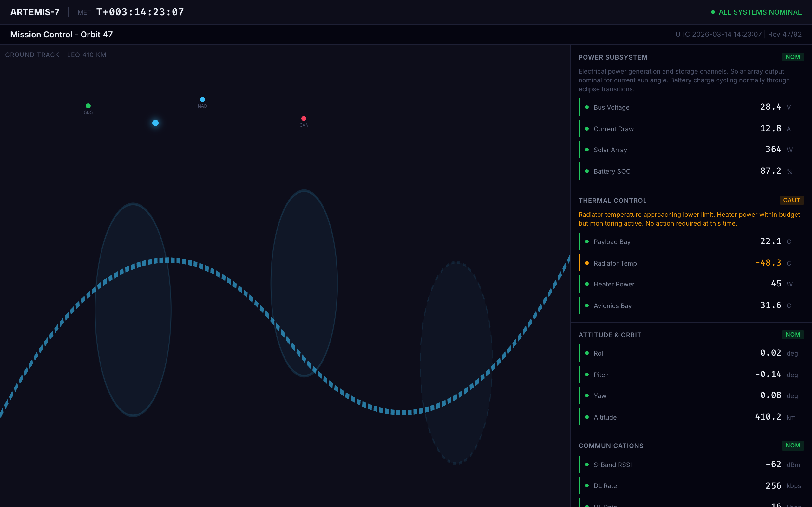Click the Battery SOC level bar
Image resolution: width=812 pixels, height=507 pixels.
point(580,171)
